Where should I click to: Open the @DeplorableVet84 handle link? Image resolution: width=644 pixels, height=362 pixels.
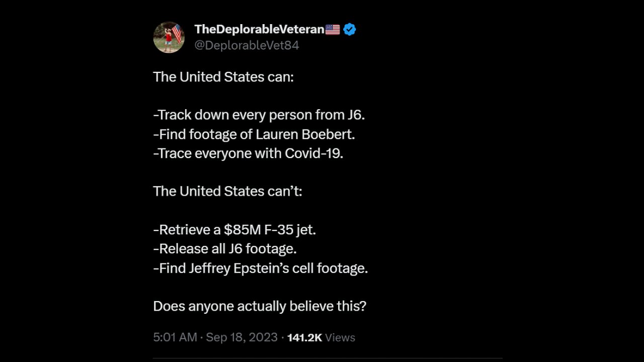pyautogui.click(x=247, y=45)
